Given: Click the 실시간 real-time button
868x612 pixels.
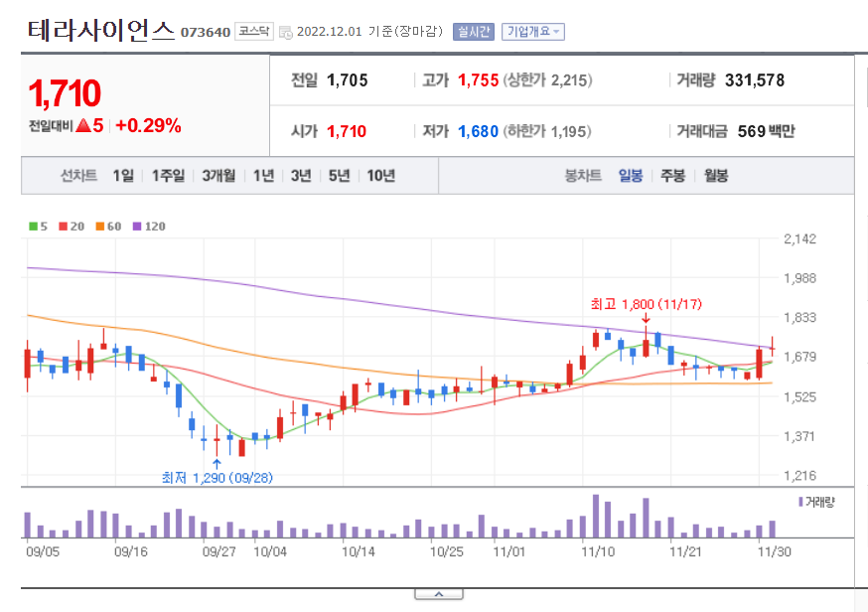Looking at the screenshot, I should [473, 32].
